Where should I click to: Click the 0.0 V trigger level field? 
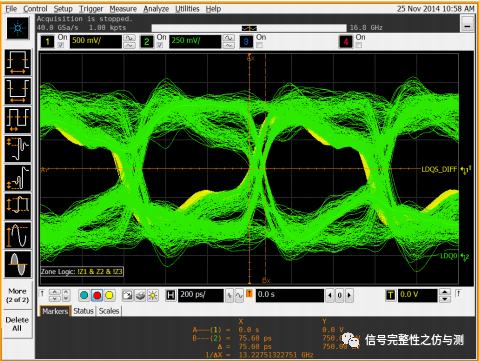click(x=417, y=295)
